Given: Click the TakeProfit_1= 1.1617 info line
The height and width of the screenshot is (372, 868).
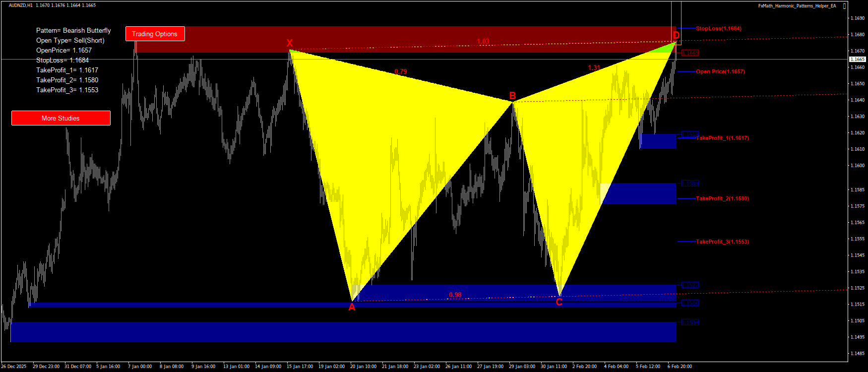Looking at the screenshot, I should (67, 70).
